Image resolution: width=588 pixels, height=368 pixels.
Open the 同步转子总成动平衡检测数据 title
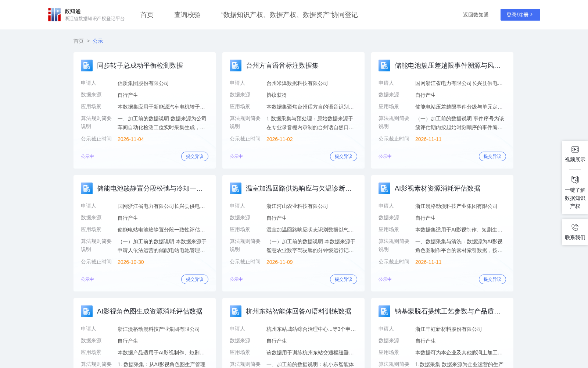[140, 66]
